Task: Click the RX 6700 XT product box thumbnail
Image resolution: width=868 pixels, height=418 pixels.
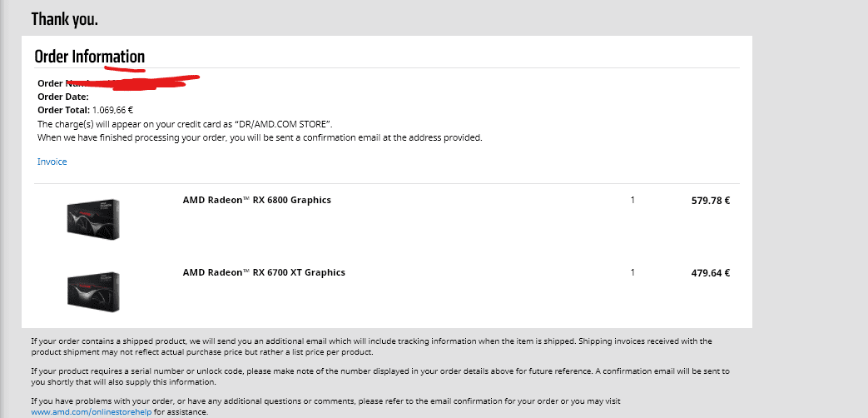Action: click(x=92, y=291)
